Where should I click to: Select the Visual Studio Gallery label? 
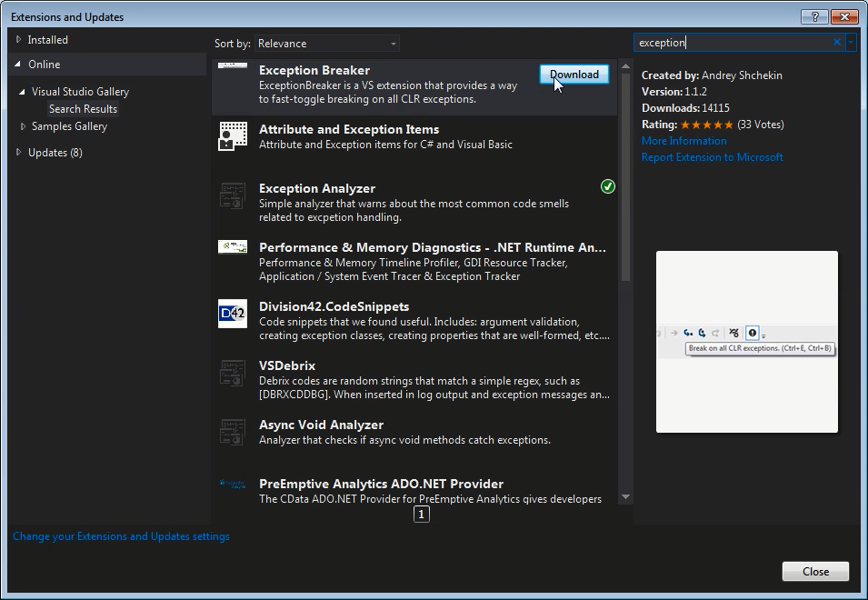[x=80, y=91]
